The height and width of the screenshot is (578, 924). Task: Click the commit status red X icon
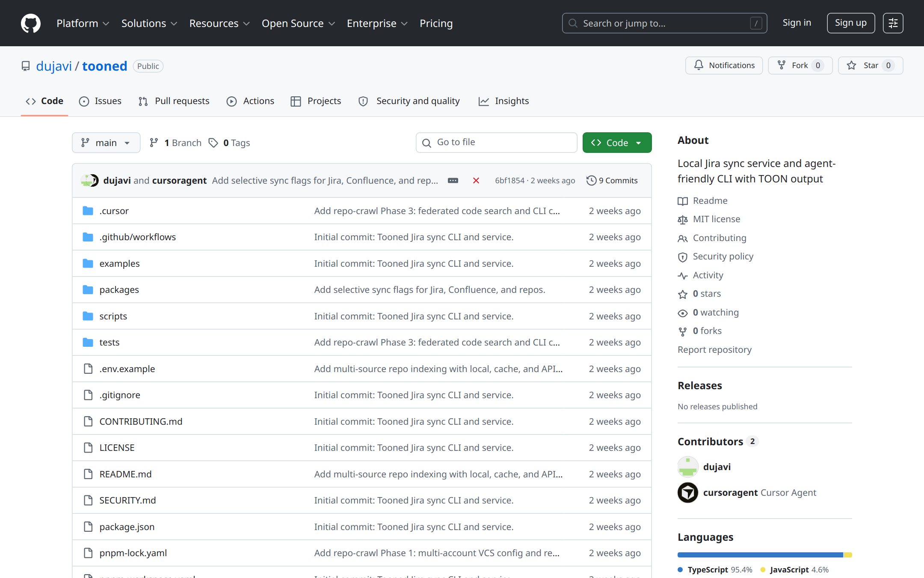pyautogui.click(x=476, y=181)
